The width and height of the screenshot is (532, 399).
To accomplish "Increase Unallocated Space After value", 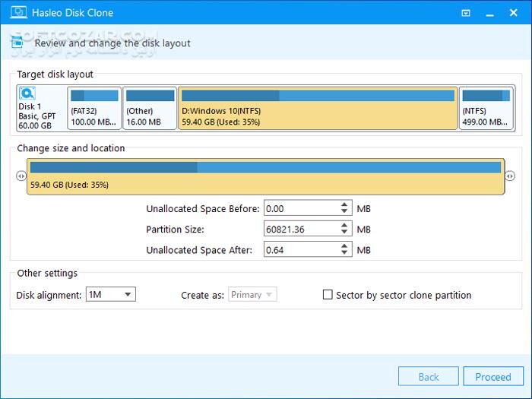I will point(345,245).
